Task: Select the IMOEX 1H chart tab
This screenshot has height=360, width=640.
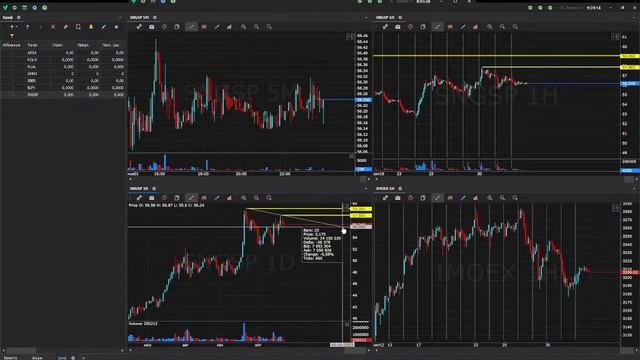Action: [x=385, y=189]
